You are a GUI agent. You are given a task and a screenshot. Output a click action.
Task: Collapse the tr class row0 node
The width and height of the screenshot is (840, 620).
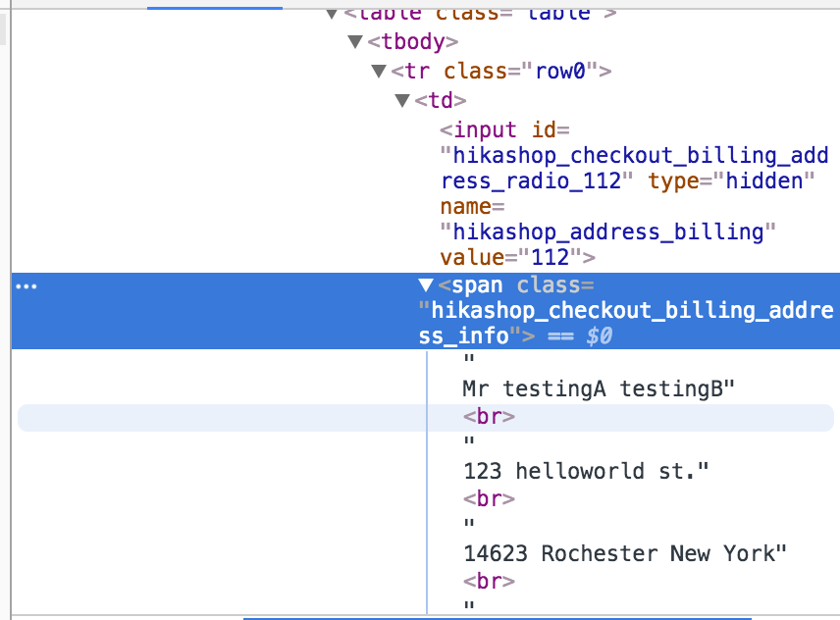[x=379, y=72]
